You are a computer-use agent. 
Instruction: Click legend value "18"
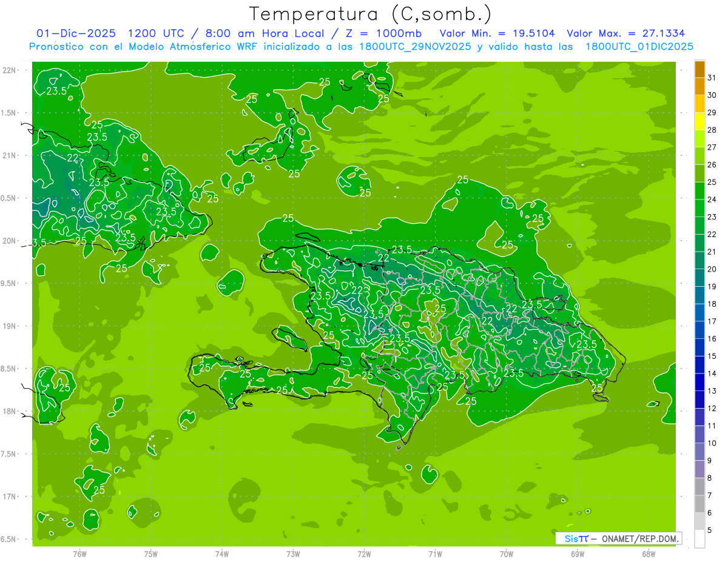coord(712,304)
